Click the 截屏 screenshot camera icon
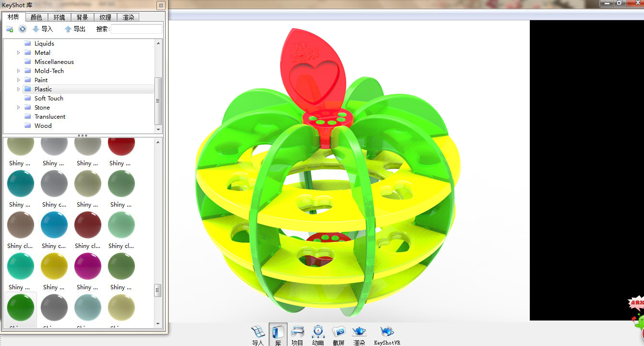Screen dimensions: 644x346 tap(338, 335)
